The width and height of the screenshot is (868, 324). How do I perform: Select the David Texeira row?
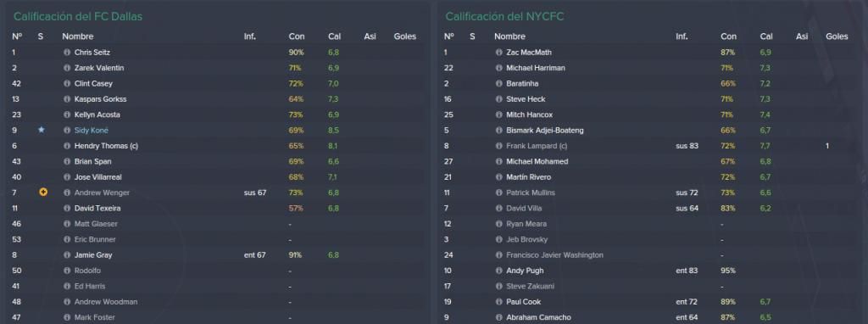(x=216, y=209)
